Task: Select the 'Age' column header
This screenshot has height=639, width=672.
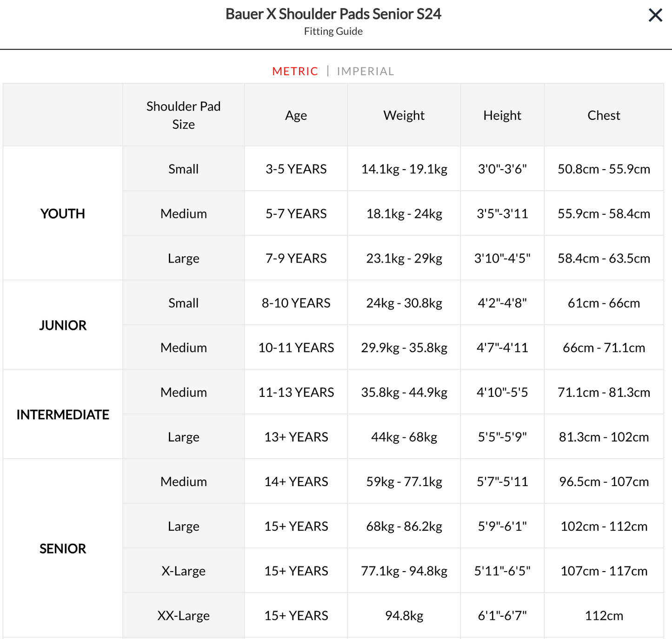Action: point(296,115)
